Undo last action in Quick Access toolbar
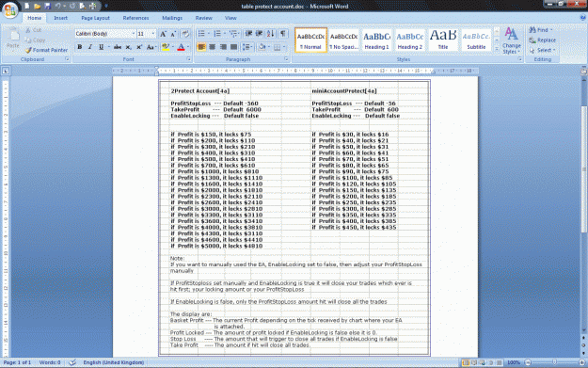This screenshot has width=588, height=368. click(x=57, y=6)
